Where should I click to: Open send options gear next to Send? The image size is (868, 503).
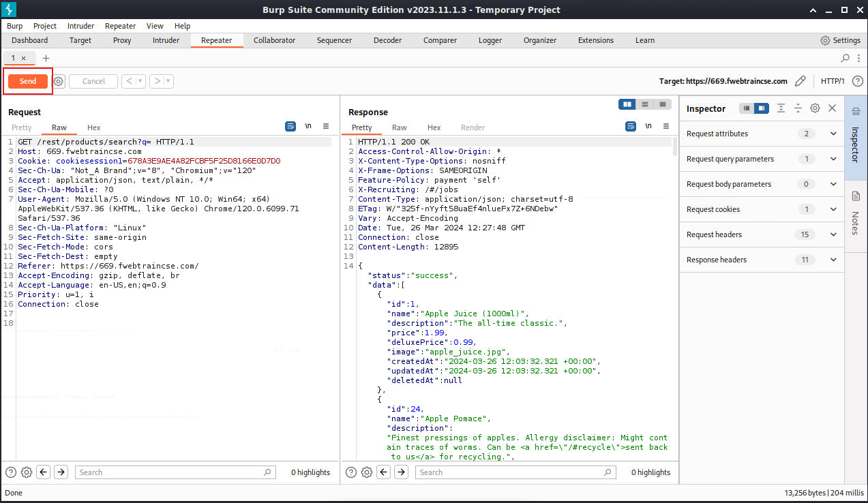(59, 81)
